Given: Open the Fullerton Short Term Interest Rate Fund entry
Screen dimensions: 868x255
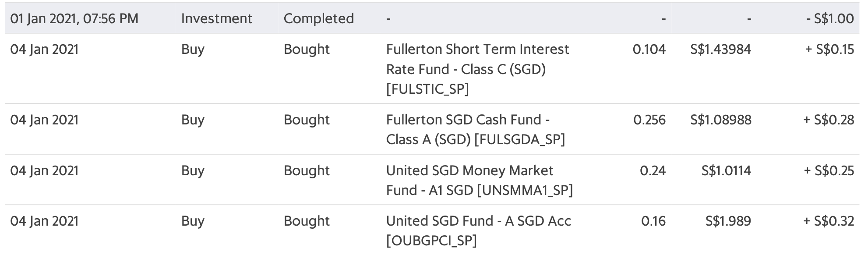Looking at the screenshot, I should [477, 69].
